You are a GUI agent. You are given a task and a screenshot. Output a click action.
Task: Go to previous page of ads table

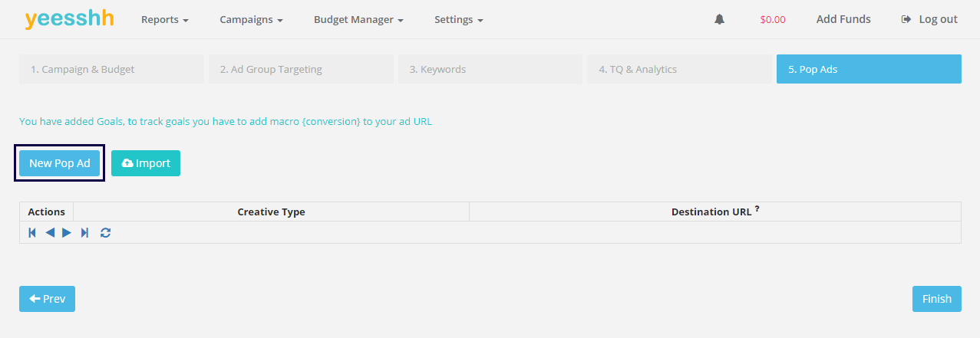click(x=50, y=232)
